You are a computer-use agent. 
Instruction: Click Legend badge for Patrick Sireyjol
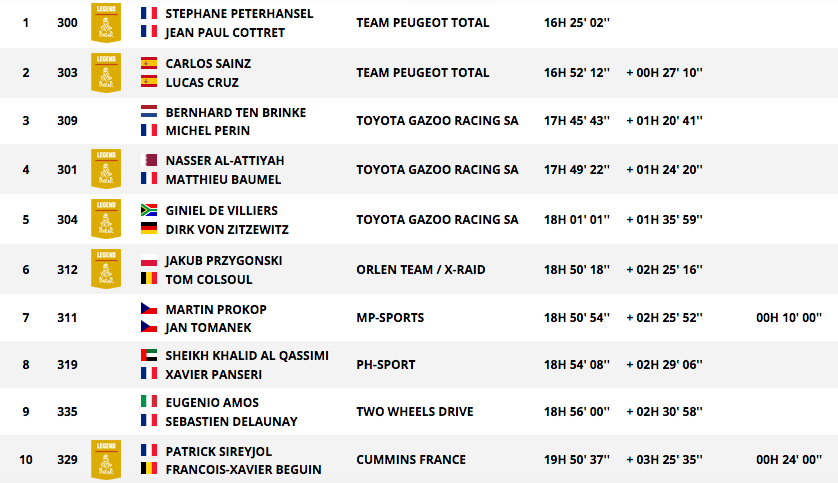point(106,459)
